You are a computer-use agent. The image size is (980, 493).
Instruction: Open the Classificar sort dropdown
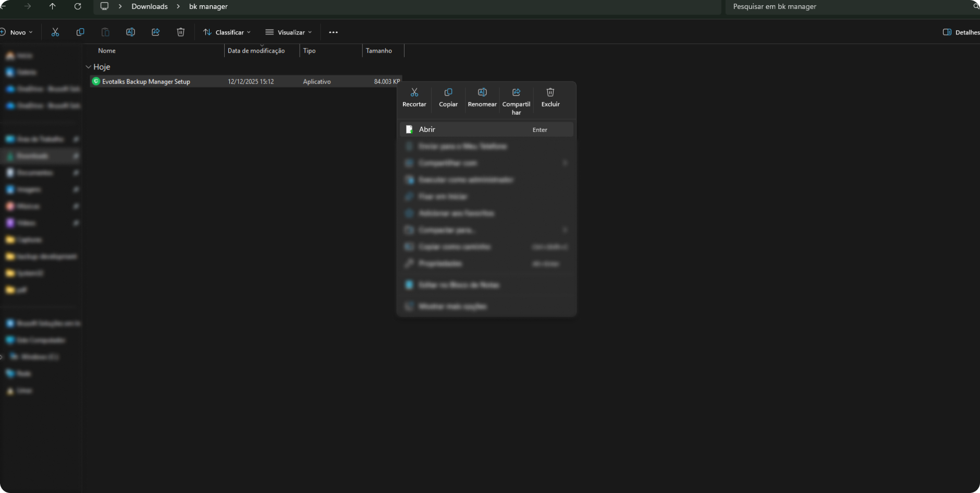pos(227,32)
